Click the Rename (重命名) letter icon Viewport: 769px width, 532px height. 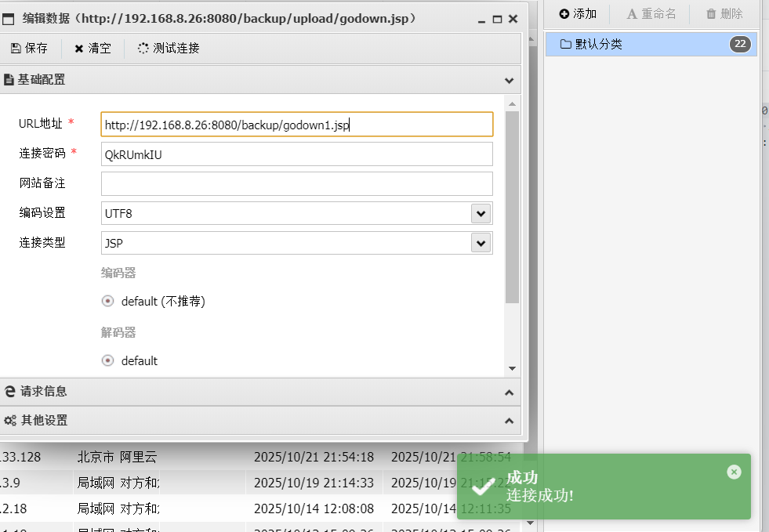[x=632, y=13]
